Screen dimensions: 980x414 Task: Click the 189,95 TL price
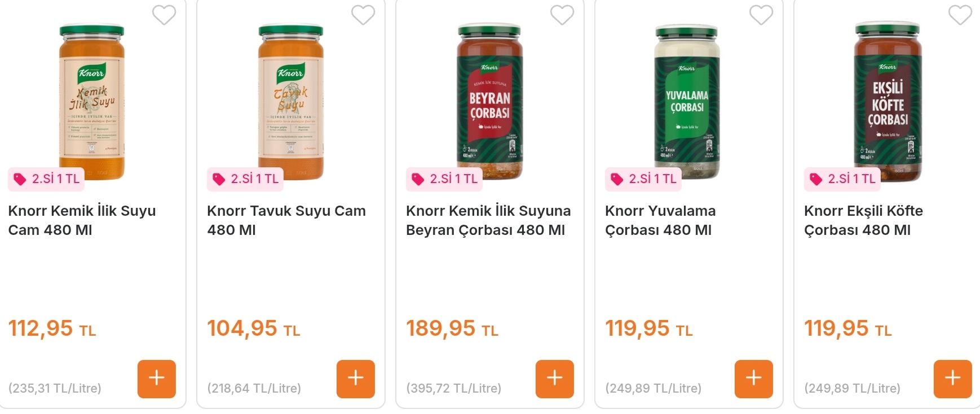tap(452, 328)
